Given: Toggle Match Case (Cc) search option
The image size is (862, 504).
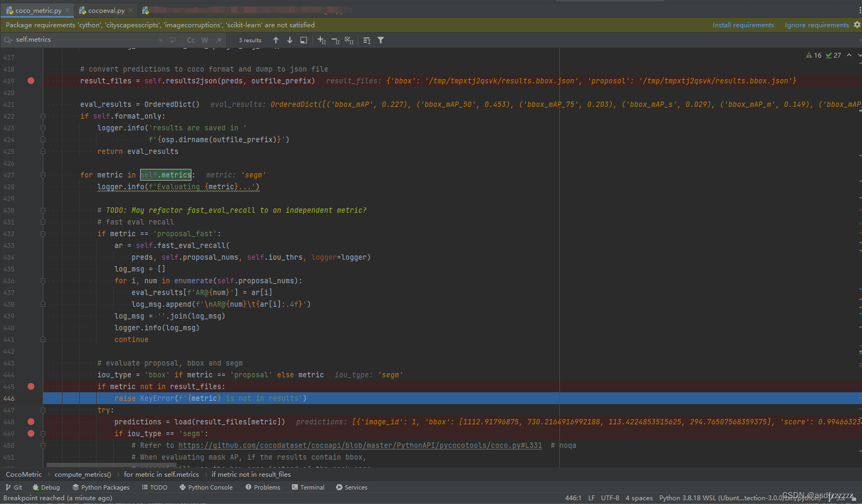Looking at the screenshot, I should point(191,40).
